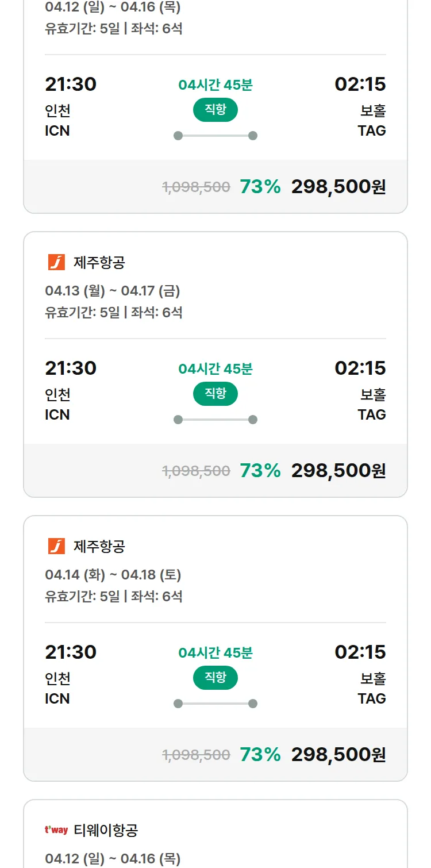This screenshot has width=431, height=868.
Task: Select the 298,500원 price in the topmost card
Action: click(338, 187)
